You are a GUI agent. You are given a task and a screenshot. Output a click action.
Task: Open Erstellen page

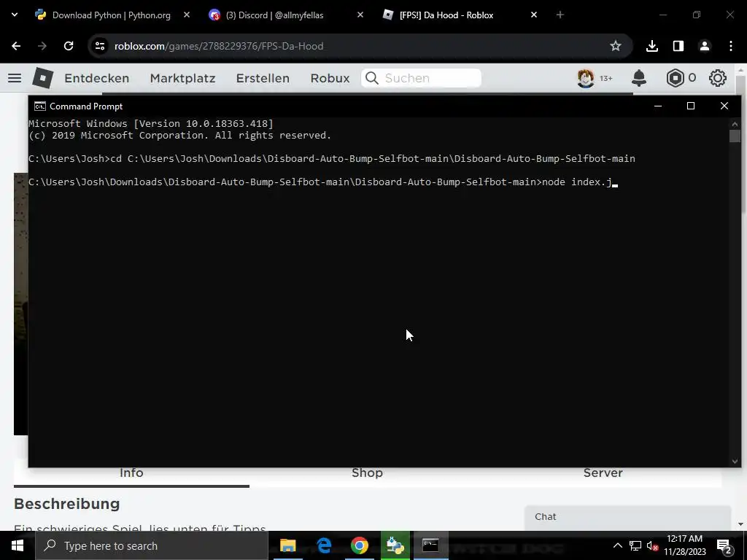(x=263, y=78)
